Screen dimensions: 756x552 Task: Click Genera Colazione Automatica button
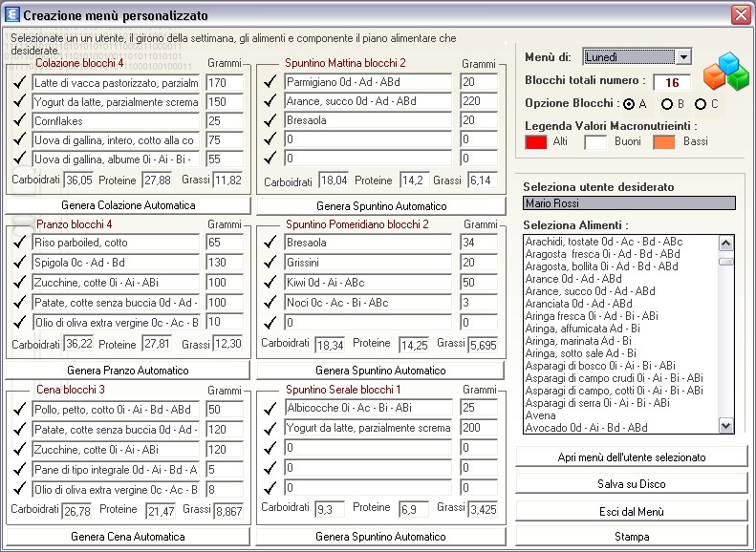coord(128,205)
